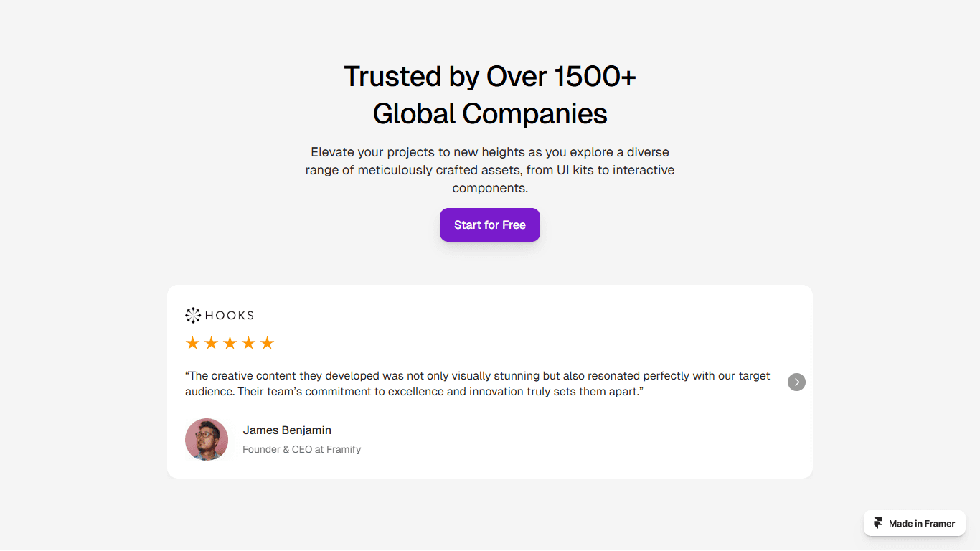Screen dimensions: 980x551
Task: Select the second orange rating star
Action: 211,343
